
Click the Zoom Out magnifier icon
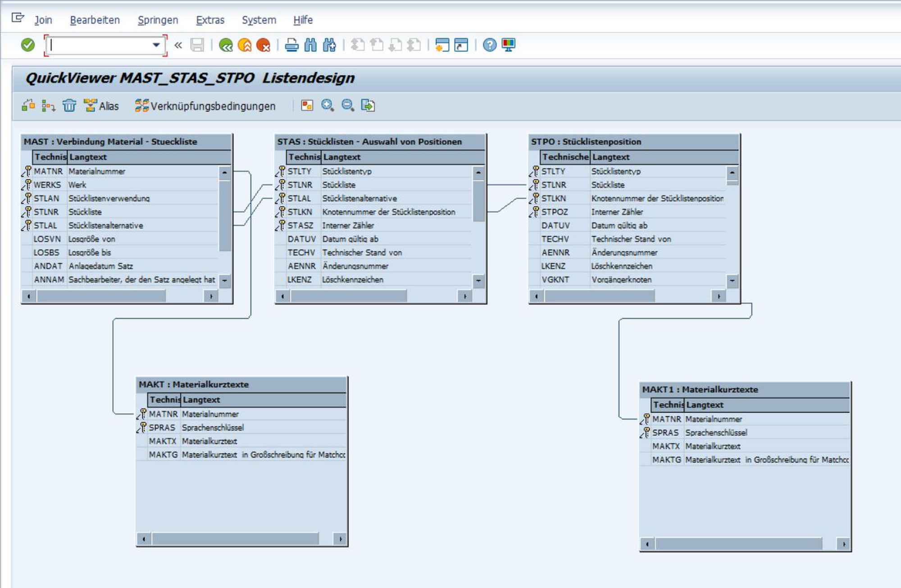348,105
